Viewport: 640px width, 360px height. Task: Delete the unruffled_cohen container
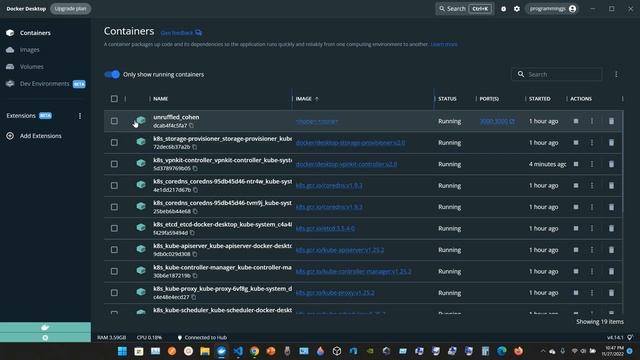[611, 121]
